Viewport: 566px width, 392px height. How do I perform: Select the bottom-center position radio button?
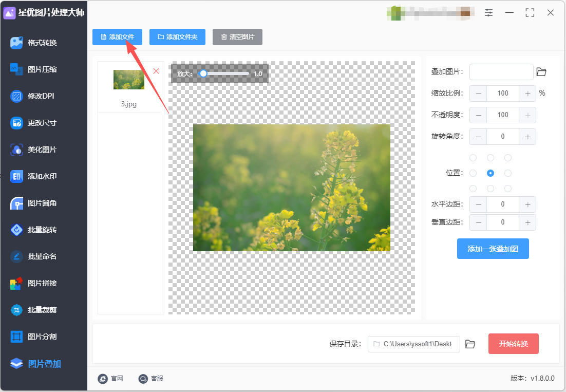click(490, 189)
